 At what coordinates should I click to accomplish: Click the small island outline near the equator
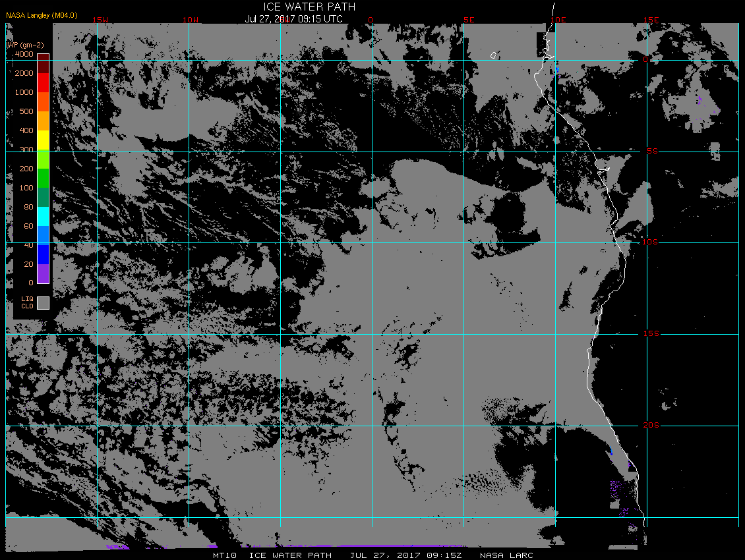click(x=494, y=55)
